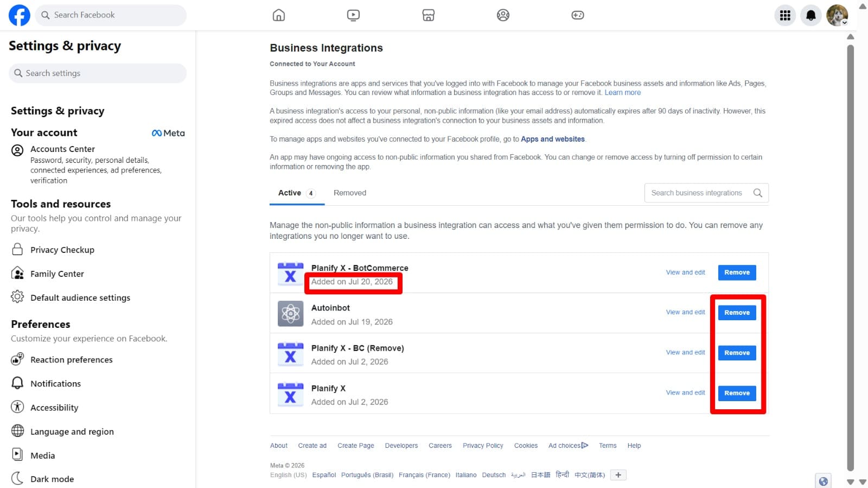Click the Default audience settings gear icon
868x488 pixels.
click(x=17, y=297)
